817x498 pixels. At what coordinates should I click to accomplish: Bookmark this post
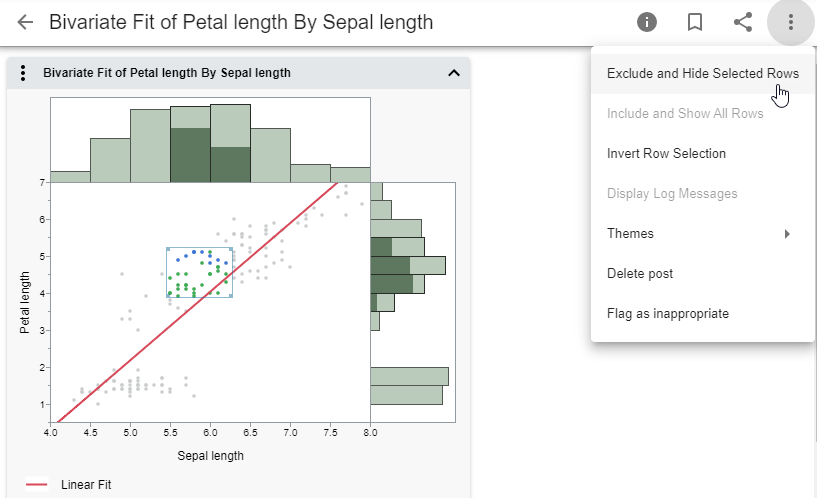point(695,22)
